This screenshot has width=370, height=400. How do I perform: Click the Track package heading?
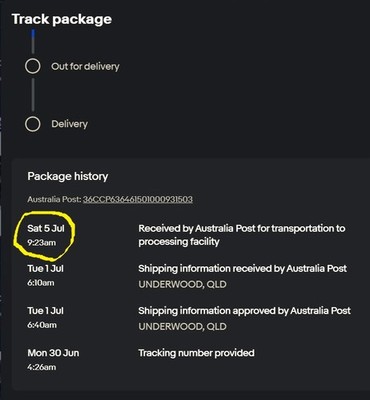(x=62, y=19)
